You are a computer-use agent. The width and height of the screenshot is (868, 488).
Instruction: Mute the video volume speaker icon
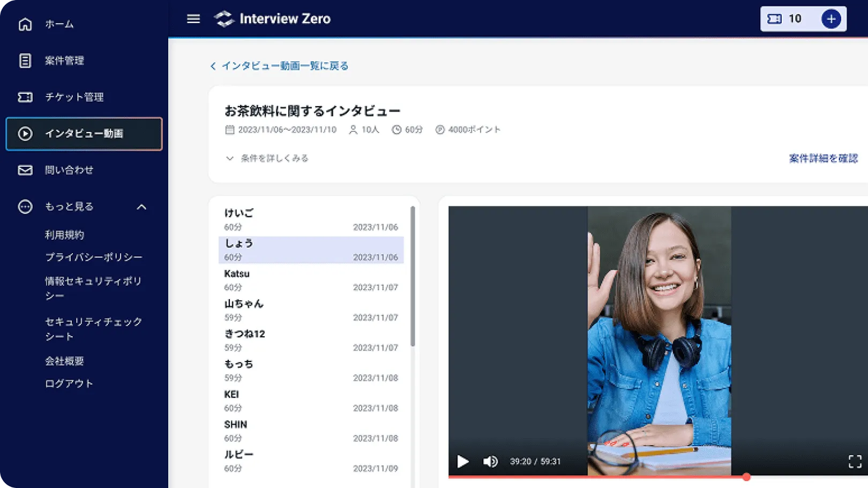point(490,461)
